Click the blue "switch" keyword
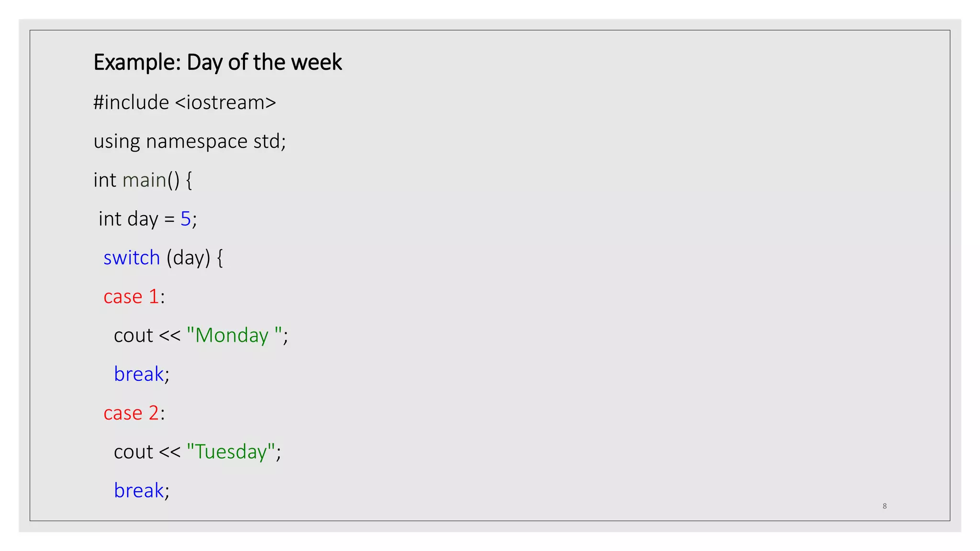The height and width of the screenshot is (551, 980). pos(132,258)
